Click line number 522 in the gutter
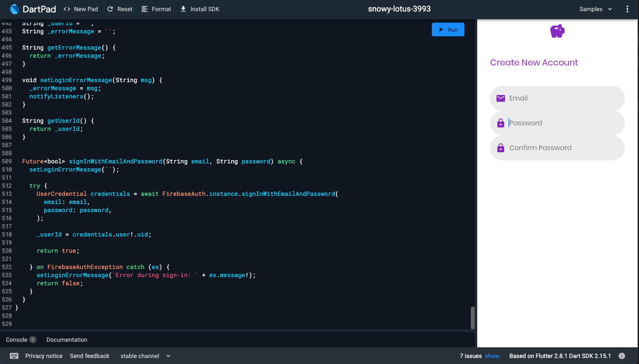Screen dimensions: 639x364 [7, 267]
